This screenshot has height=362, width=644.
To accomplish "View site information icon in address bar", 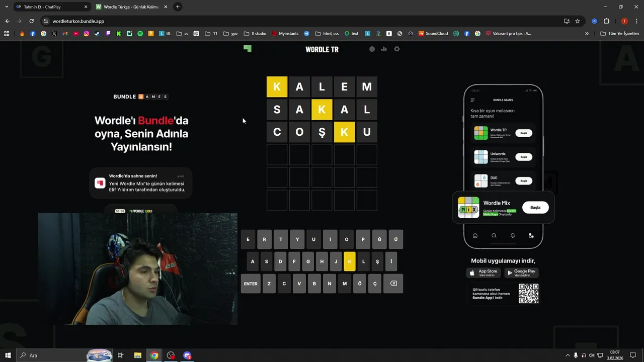I will (x=46, y=21).
